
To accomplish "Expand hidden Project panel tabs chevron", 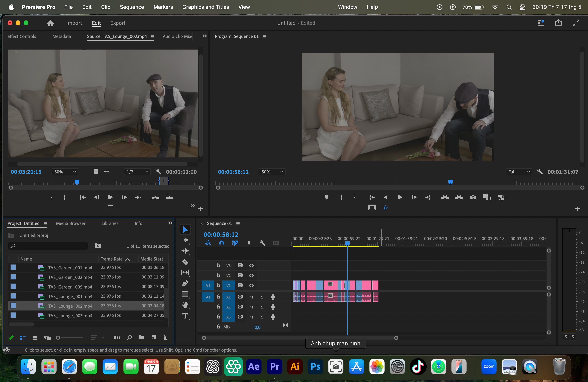I will pyautogui.click(x=170, y=223).
